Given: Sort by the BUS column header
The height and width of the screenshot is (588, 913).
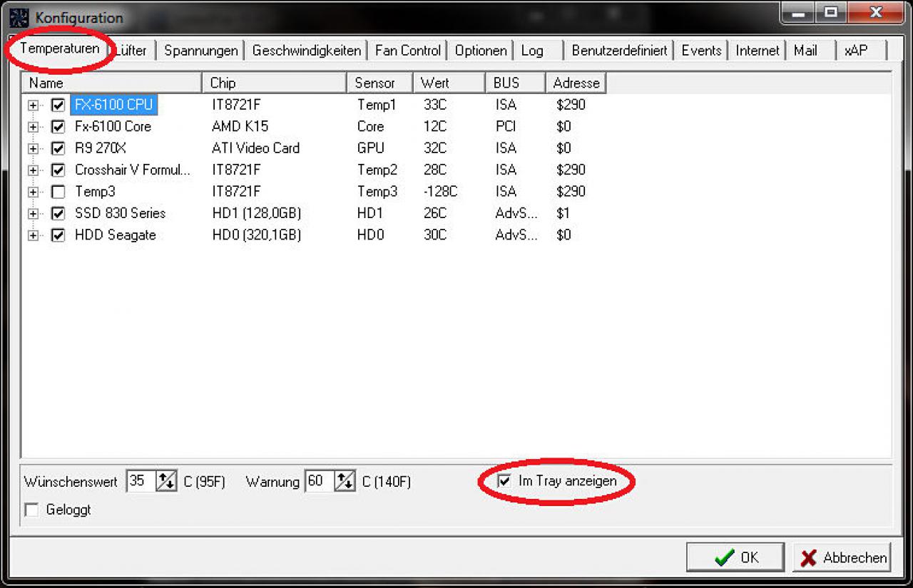Looking at the screenshot, I should [x=516, y=83].
